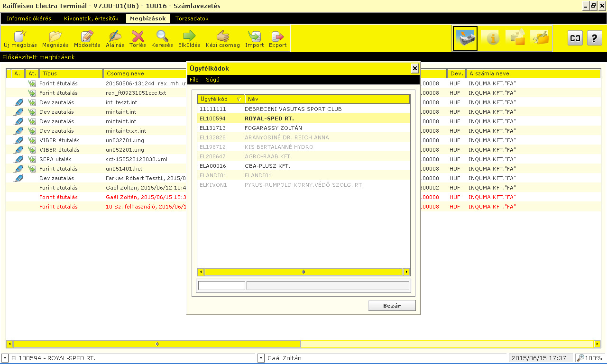Click the date 2015/06/15 17:37 in status bar

click(x=539, y=358)
